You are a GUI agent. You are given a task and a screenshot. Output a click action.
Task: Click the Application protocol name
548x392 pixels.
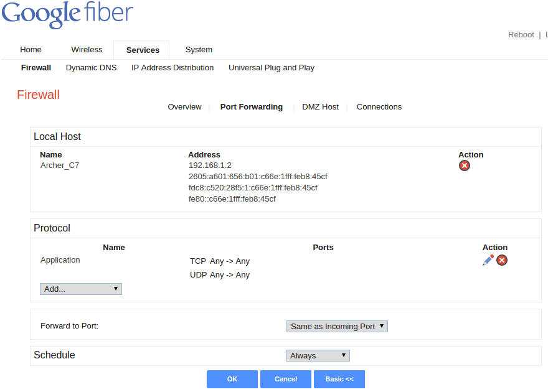[60, 260]
